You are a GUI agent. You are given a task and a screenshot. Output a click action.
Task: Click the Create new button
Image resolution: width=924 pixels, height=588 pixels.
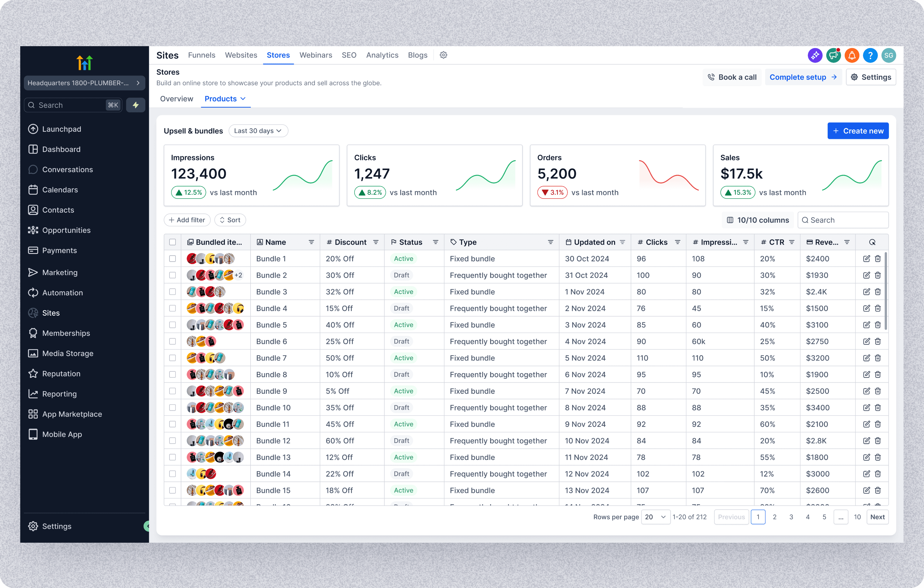point(858,131)
